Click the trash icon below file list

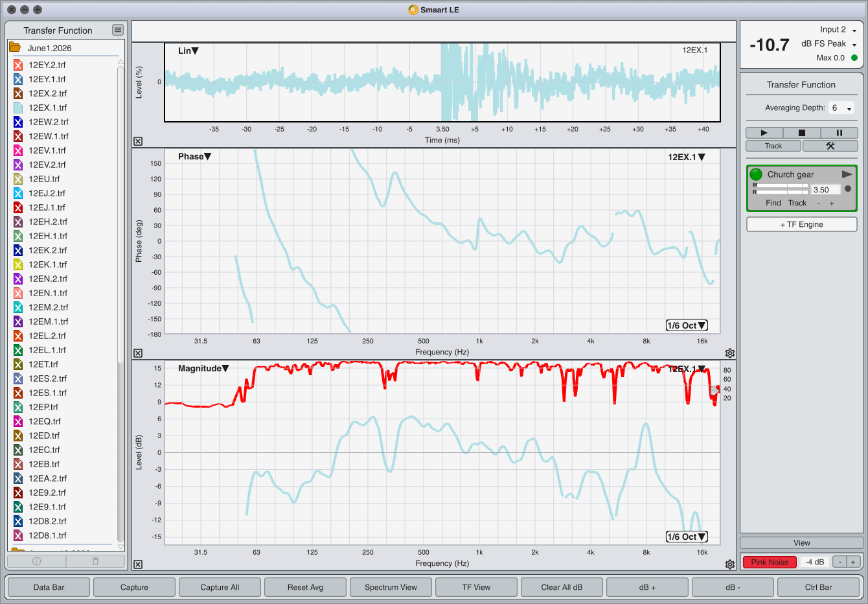click(x=95, y=561)
